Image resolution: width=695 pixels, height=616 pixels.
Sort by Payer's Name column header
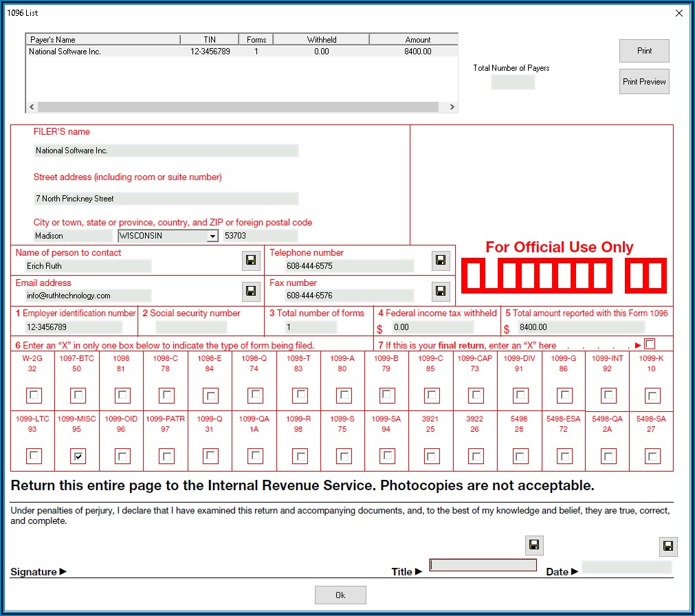[x=102, y=40]
